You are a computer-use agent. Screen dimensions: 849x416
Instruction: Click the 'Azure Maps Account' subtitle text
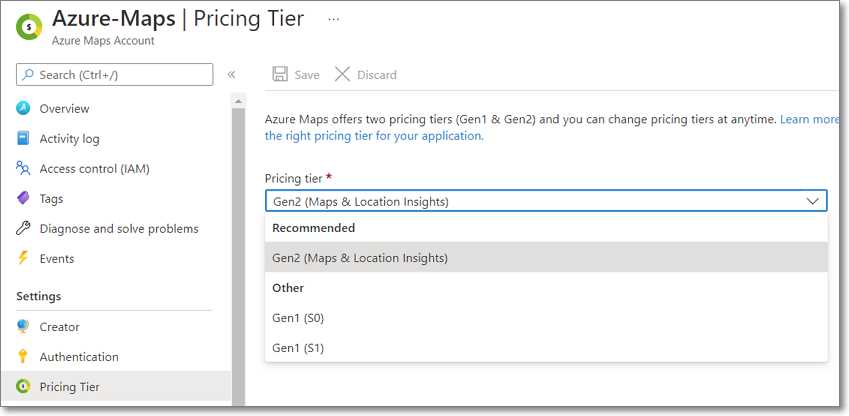[x=103, y=41]
